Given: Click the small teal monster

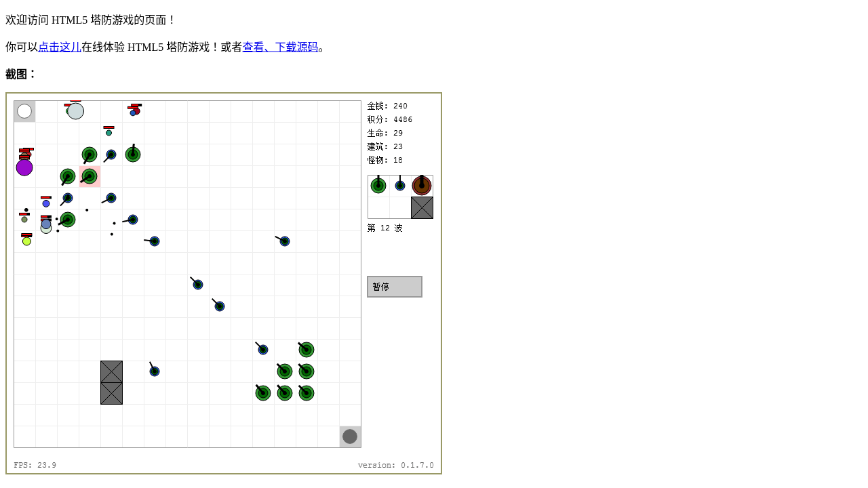Looking at the screenshot, I should coord(108,133).
